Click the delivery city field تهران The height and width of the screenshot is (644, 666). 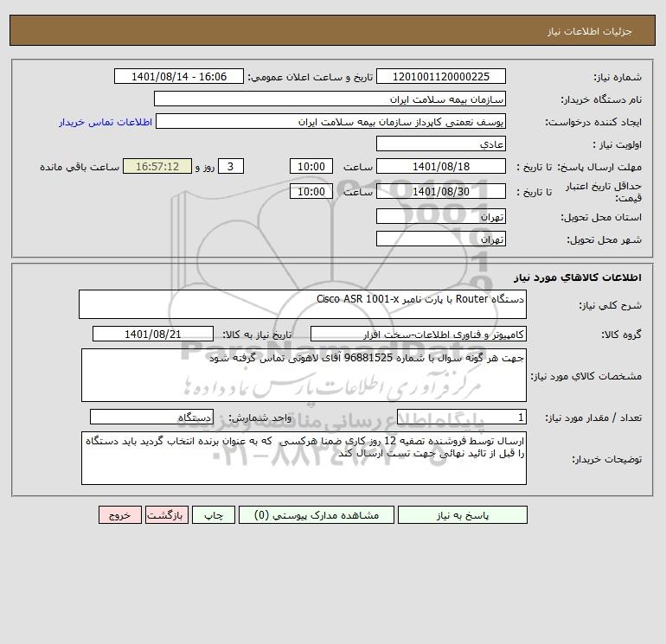pos(441,239)
